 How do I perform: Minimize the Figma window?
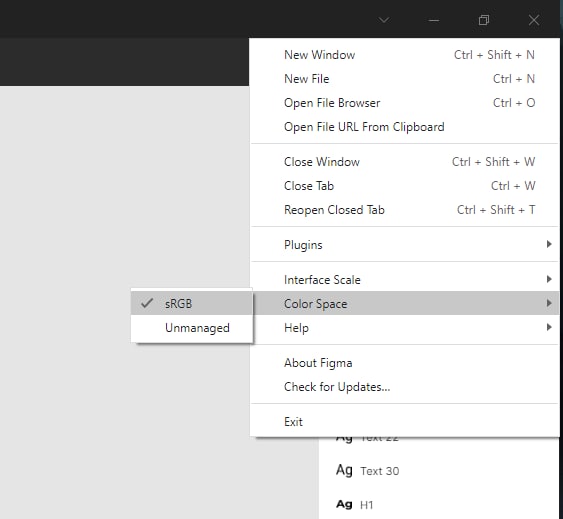[434, 20]
